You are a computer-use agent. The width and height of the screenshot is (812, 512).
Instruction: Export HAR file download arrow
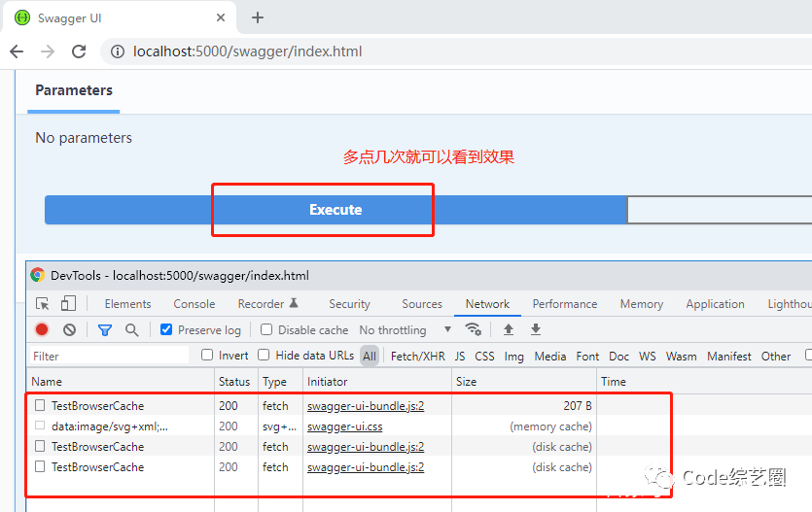tap(536, 329)
